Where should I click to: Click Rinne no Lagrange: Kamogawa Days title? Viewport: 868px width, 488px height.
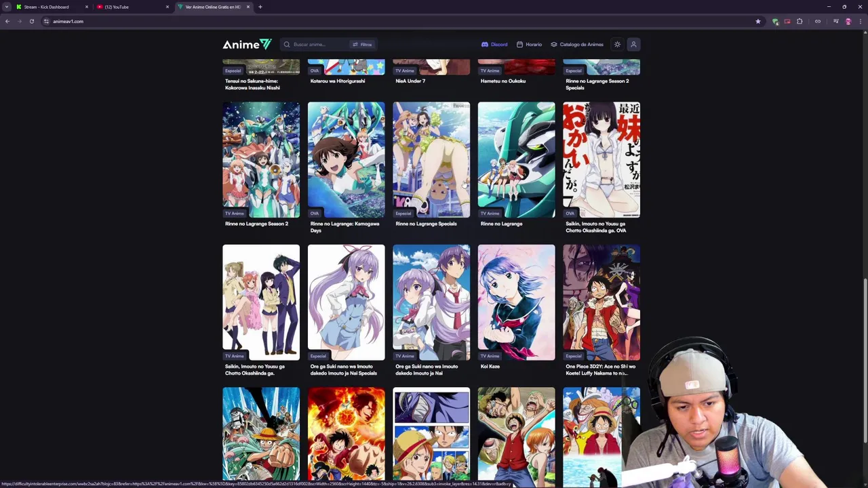click(344, 227)
